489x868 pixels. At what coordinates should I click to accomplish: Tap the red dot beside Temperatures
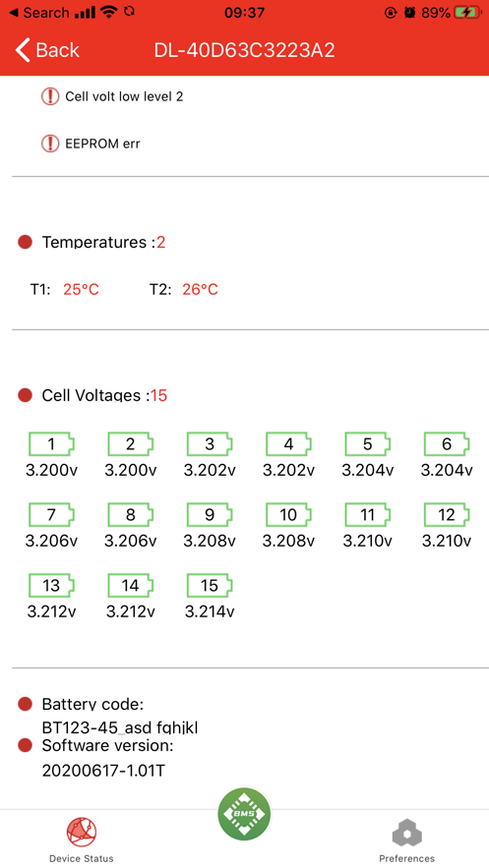(x=25, y=242)
